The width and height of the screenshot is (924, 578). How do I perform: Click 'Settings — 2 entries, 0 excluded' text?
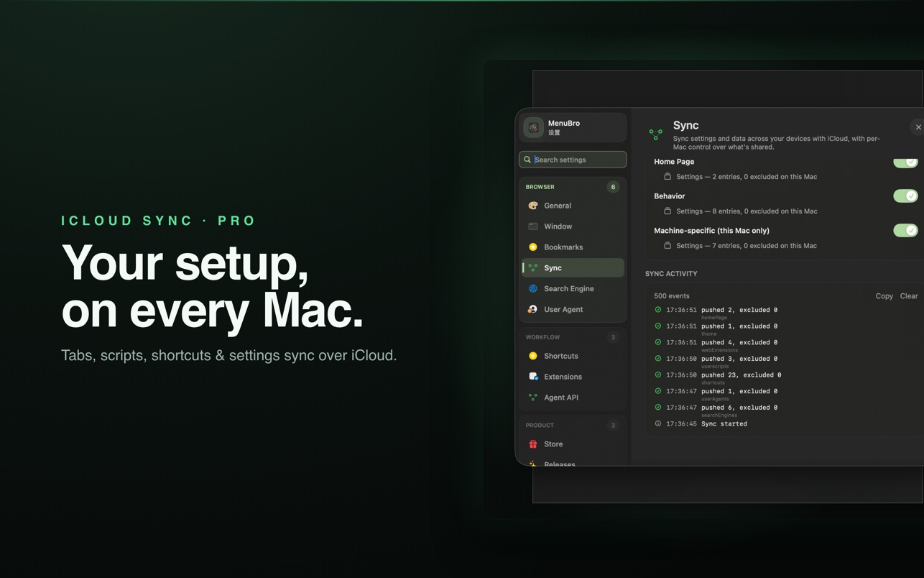(x=747, y=177)
